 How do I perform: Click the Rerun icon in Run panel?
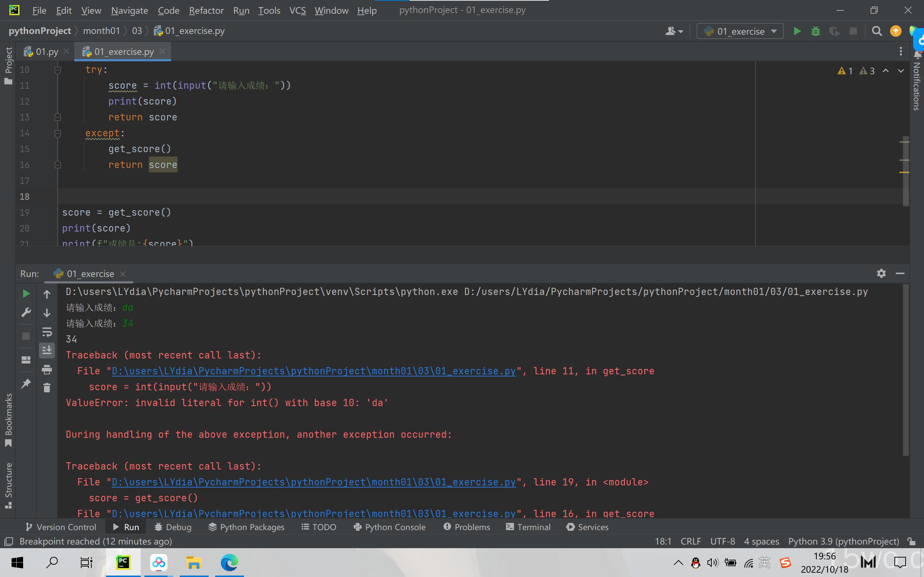(26, 294)
